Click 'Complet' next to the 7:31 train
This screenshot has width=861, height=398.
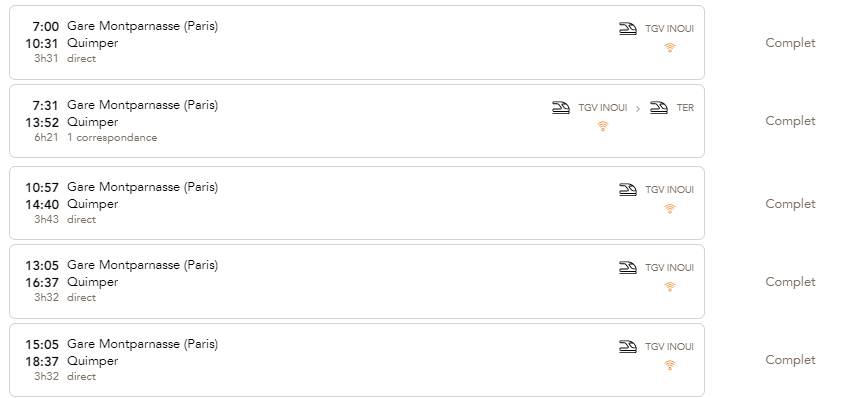click(x=790, y=121)
